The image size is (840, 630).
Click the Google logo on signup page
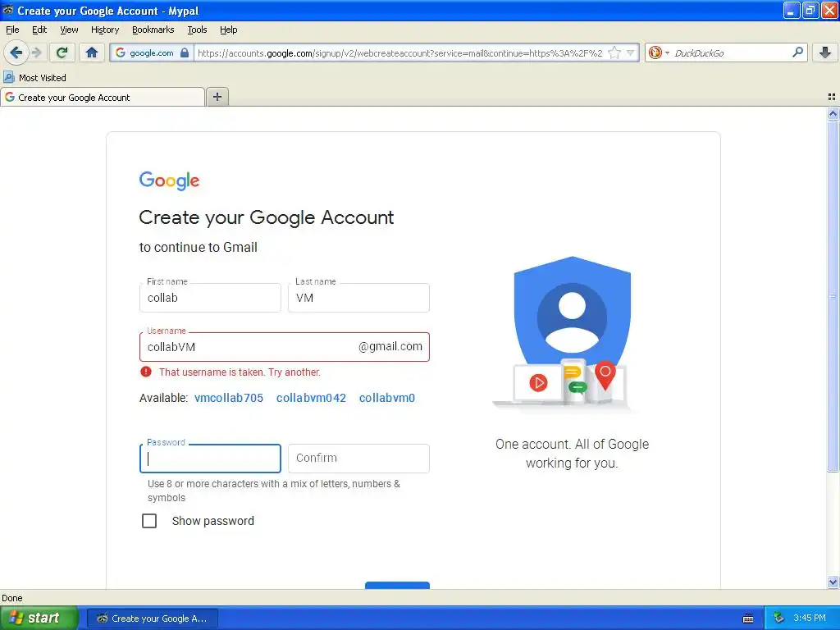pyautogui.click(x=169, y=181)
